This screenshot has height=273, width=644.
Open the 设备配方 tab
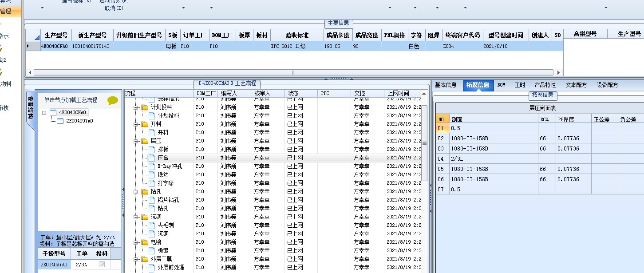click(x=607, y=85)
